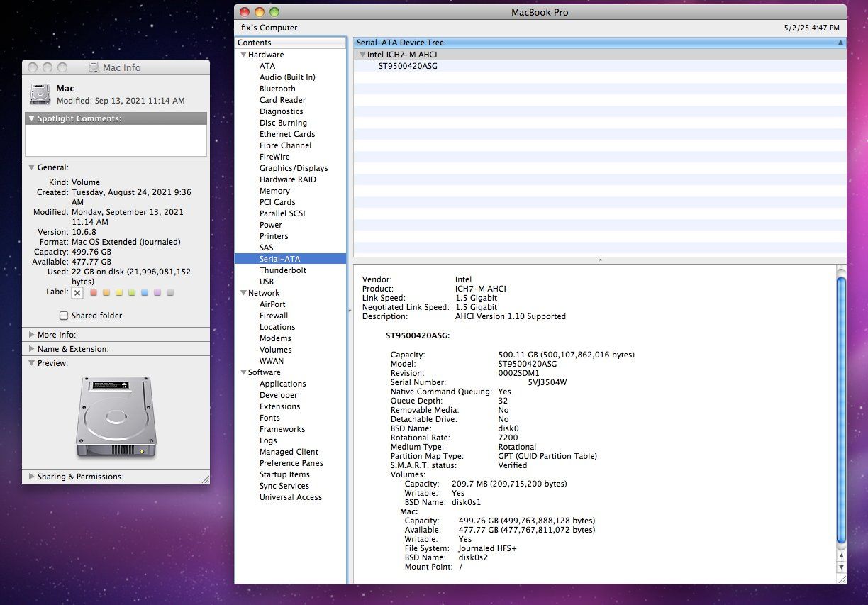Select the no-label X button
Image resolution: width=868 pixels, height=605 pixels.
77,292
